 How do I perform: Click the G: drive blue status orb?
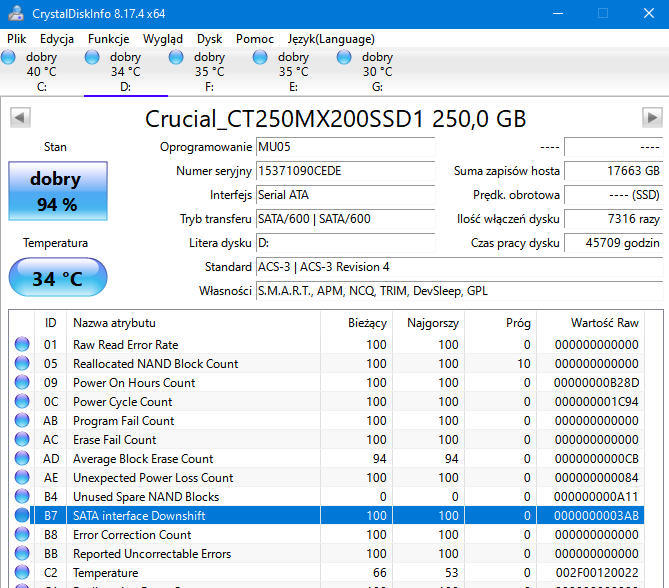point(344,57)
